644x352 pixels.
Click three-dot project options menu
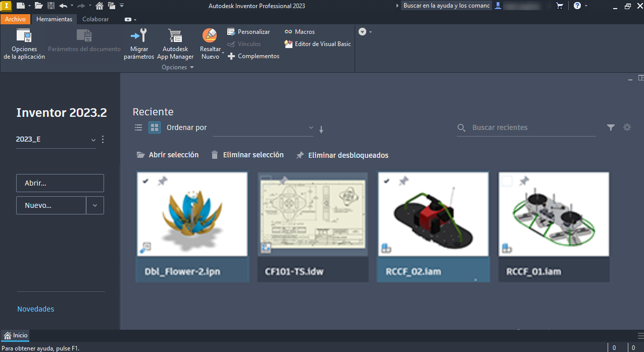(103, 140)
